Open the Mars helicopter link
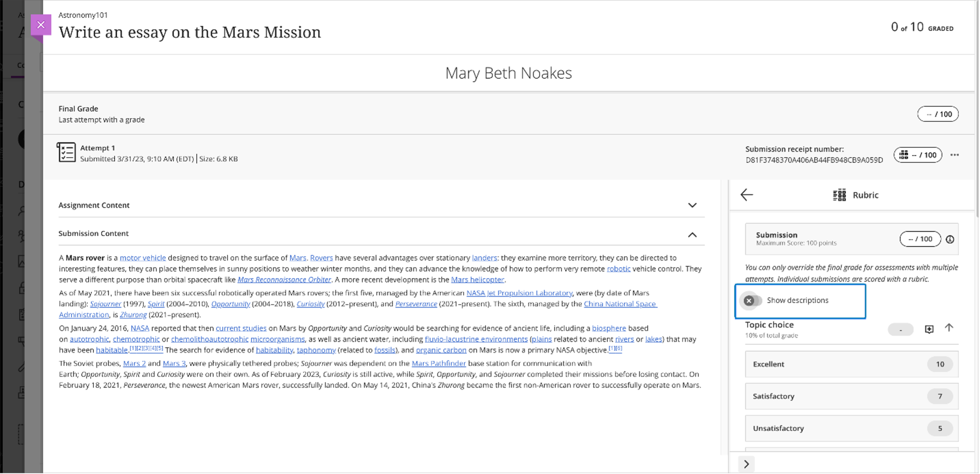Viewport: 980px width, 474px height. [478, 279]
